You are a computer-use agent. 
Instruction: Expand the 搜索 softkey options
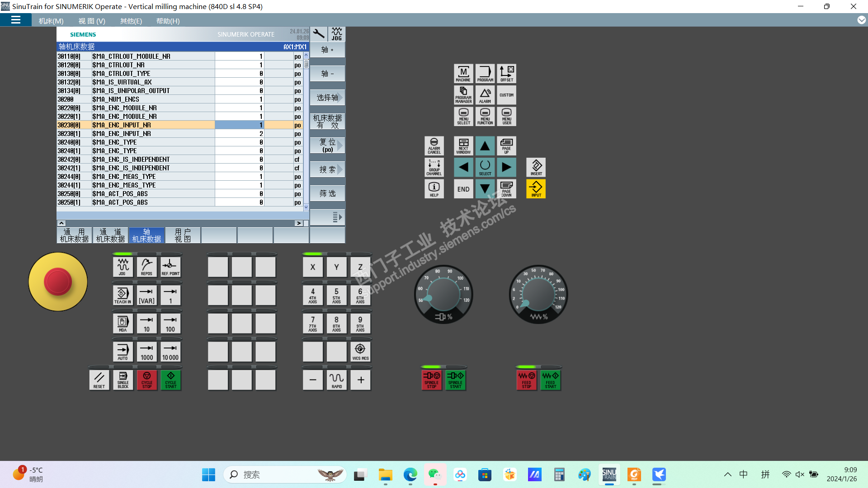coord(327,169)
